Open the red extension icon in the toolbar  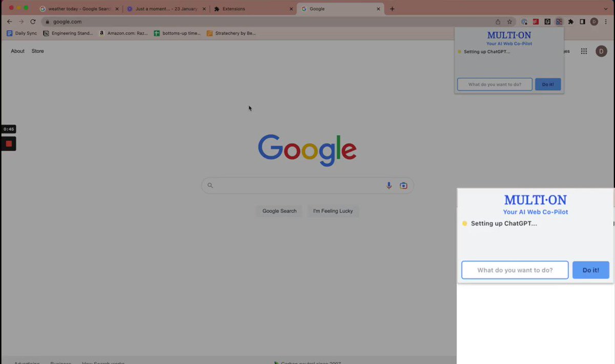[x=536, y=22]
